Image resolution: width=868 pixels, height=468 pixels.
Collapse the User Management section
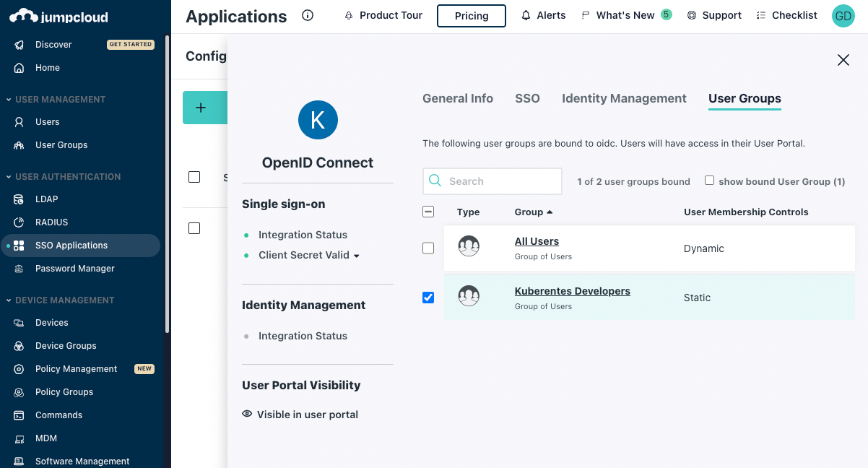pos(9,100)
